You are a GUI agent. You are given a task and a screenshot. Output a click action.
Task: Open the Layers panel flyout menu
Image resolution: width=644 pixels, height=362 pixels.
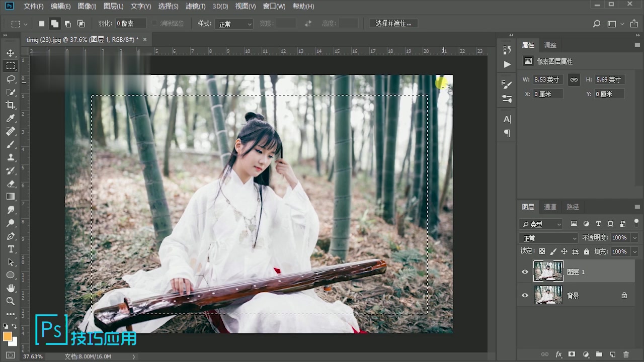point(637,207)
